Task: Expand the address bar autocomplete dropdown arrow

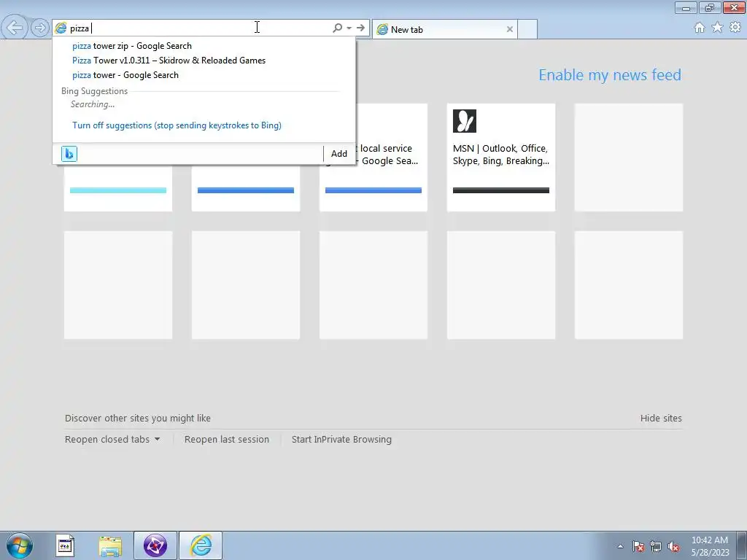Action: click(349, 28)
